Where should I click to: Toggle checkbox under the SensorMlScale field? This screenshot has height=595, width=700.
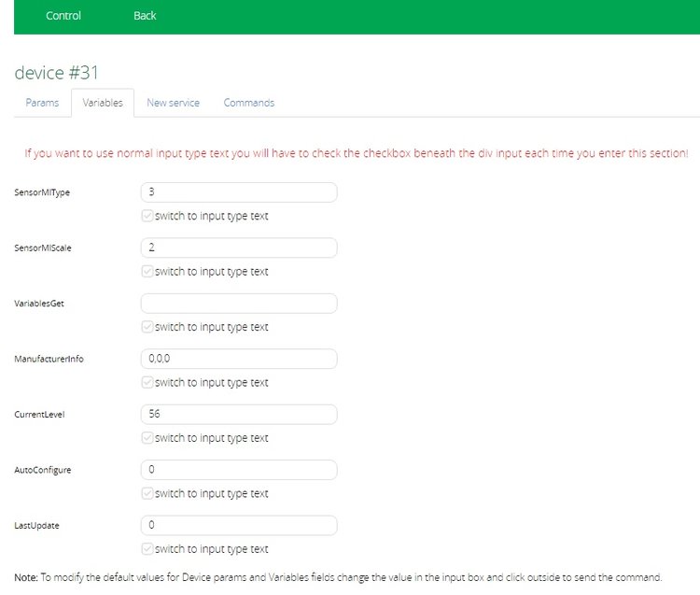click(x=147, y=272)
